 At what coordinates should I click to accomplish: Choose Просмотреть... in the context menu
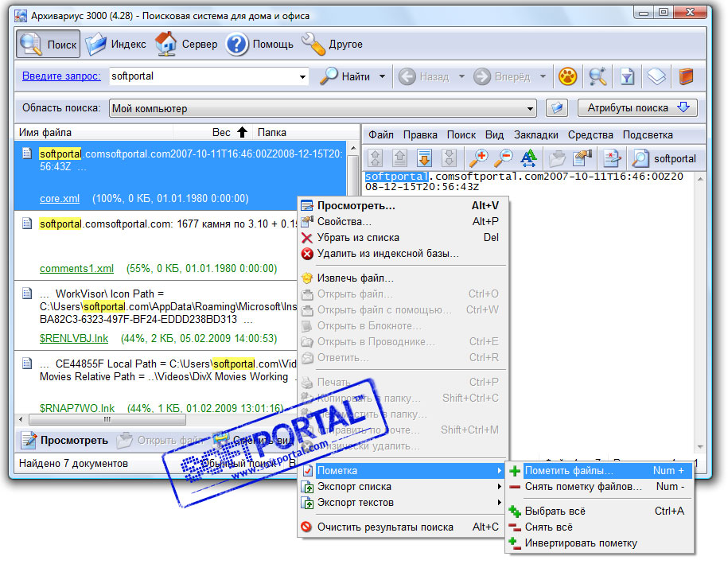coord(403,206)
